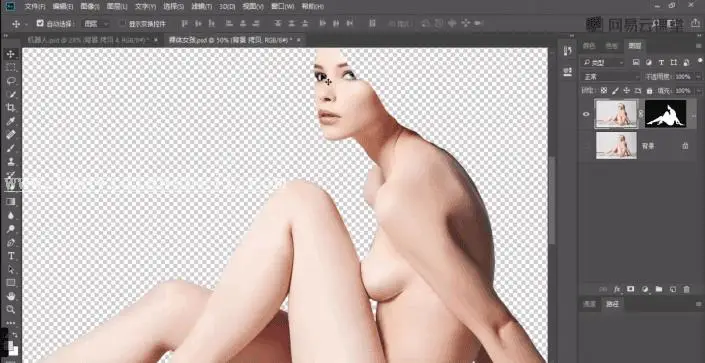
Task: Select the Hand tool
Action: click(x=11, y=296)
